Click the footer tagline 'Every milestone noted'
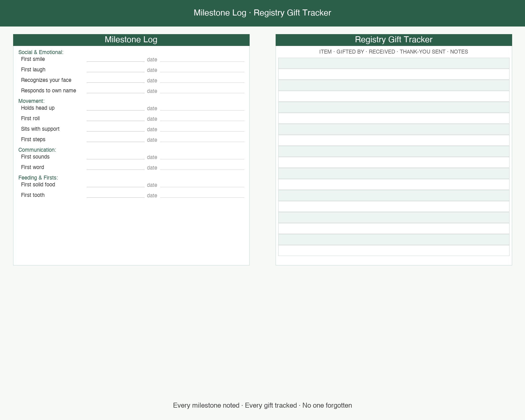Screen dimensions: 525x420 206,406
